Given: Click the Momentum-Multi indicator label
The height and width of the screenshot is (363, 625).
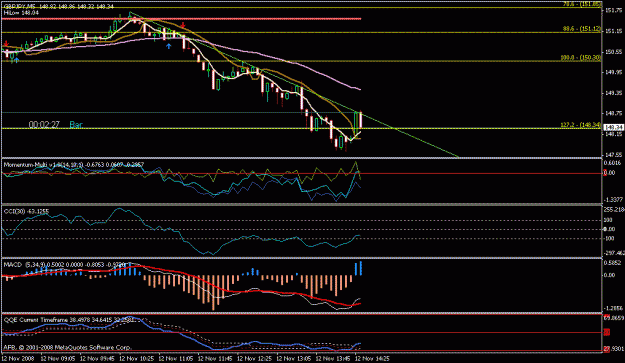Looking at the screenshot, I should click(x=74, y=164).
